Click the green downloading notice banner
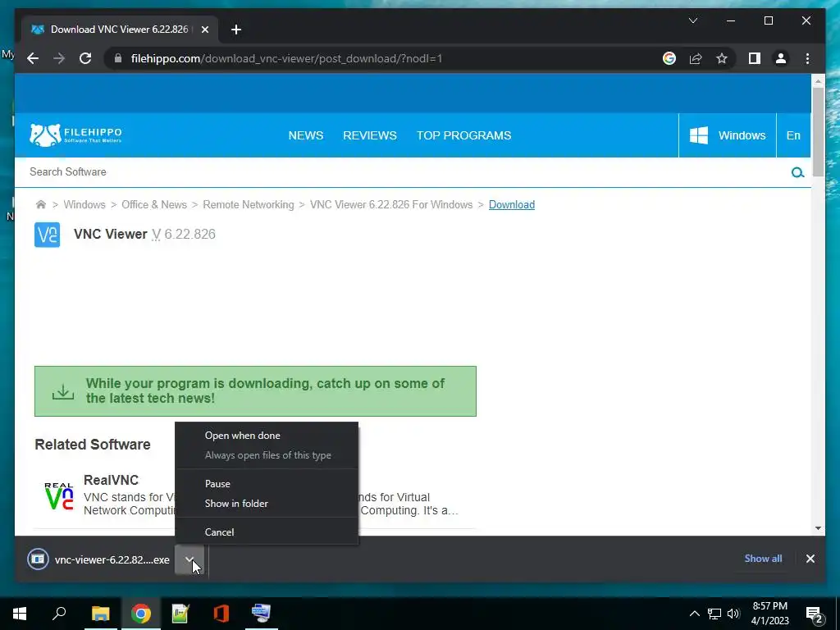The width and height of the screenshot is (840, 630). [x=256, y=391]
